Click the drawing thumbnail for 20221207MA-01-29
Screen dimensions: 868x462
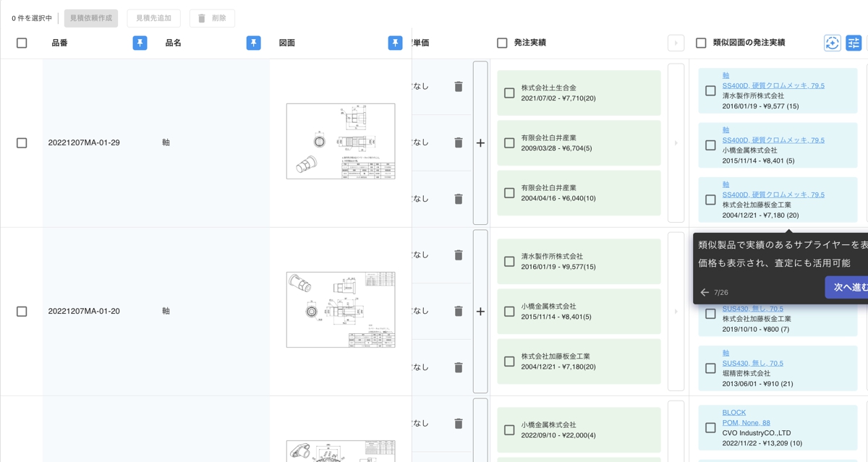pos(340,141)
